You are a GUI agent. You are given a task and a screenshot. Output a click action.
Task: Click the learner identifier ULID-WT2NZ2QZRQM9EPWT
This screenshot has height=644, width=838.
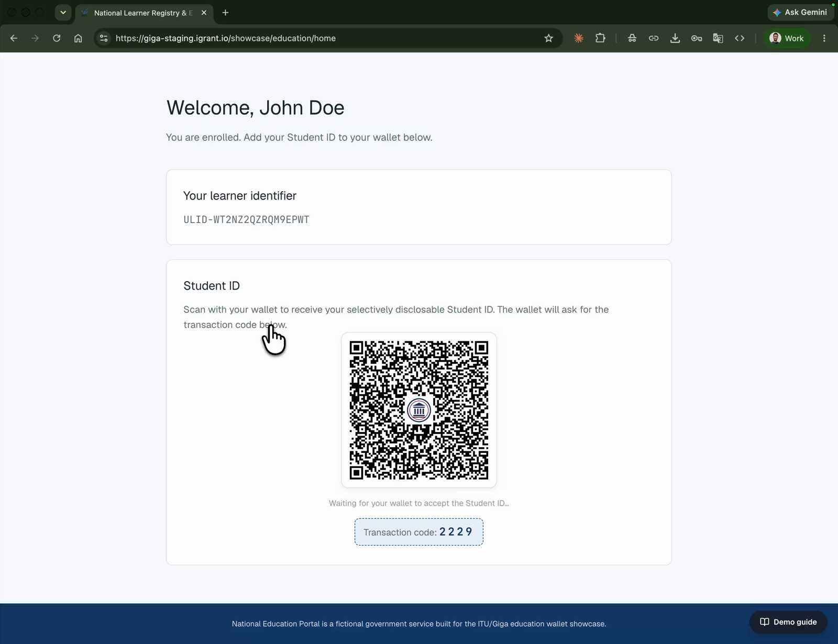[x=246, y=219]
